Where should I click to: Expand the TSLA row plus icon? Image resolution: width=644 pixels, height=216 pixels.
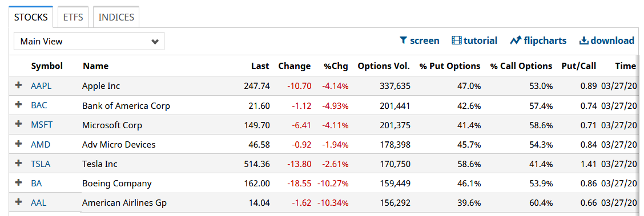tap(18, 163)
